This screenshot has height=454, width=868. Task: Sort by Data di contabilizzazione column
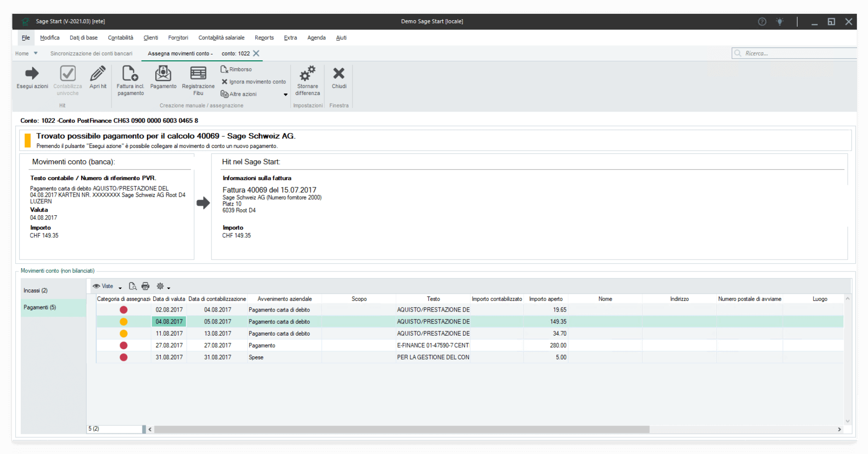click(217, 299)
